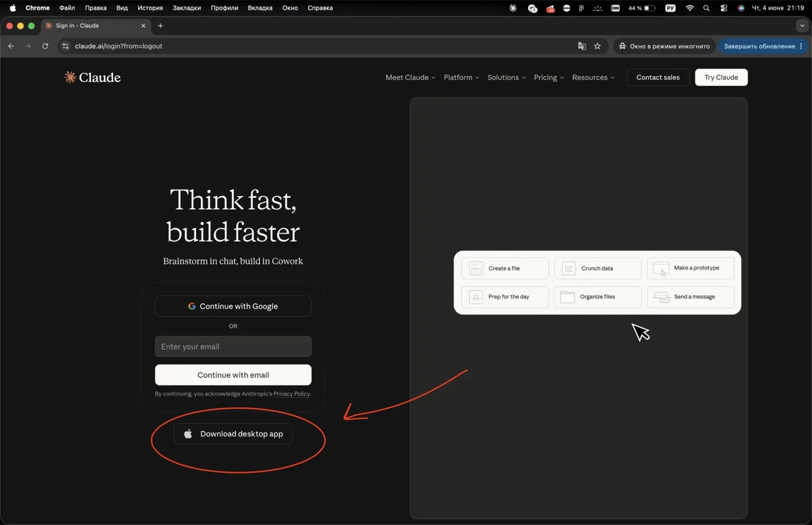
Task: Open the Профили menu
Action: click(224, 8)
